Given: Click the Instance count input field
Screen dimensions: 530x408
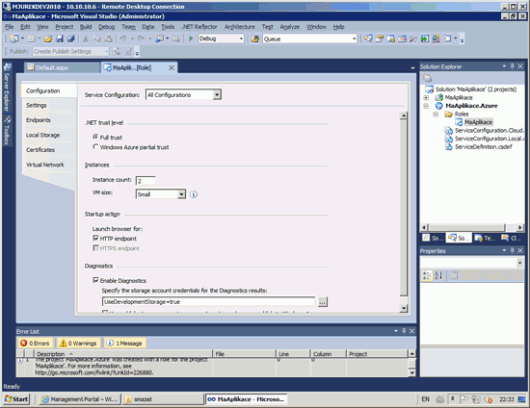Looking at the screenshot, I should 145,181.
